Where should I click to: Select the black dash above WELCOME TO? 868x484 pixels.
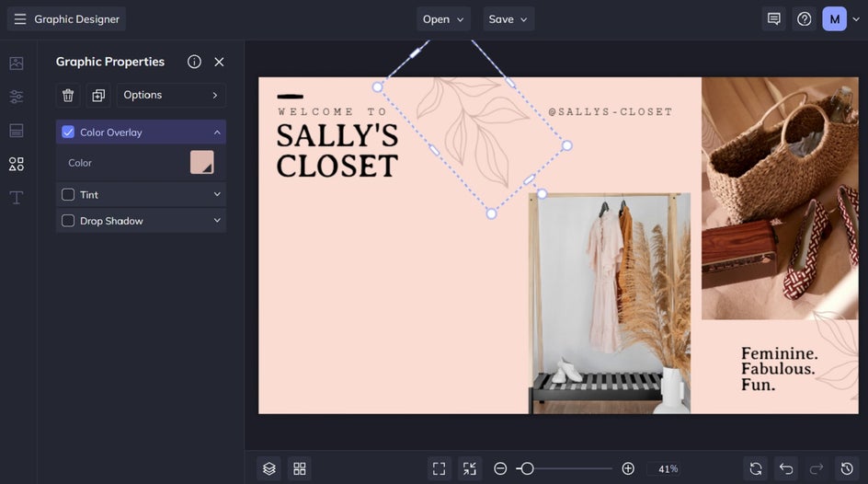coord(290,97)
